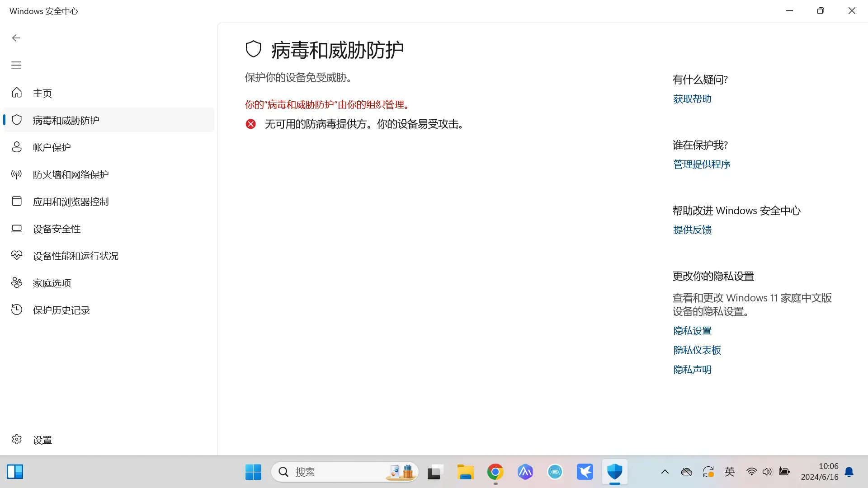Click the red text 你的"病毒和威胁防护"由你的组织管理
The image size is (868, 488).
[328, 105]
